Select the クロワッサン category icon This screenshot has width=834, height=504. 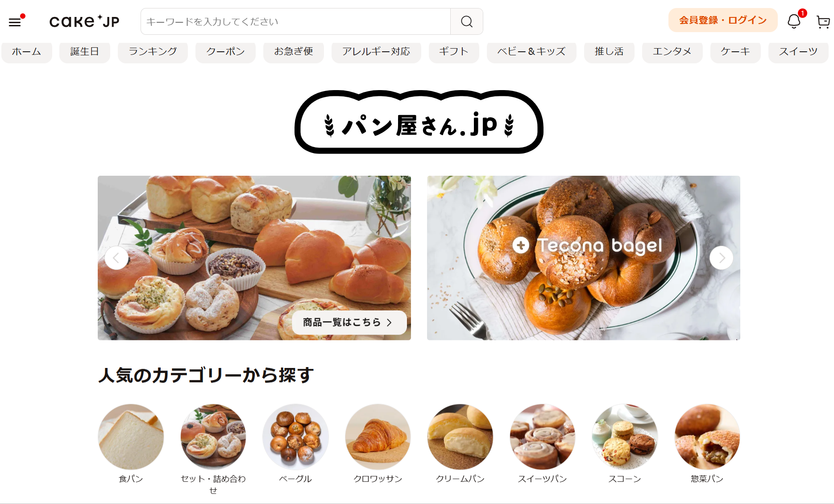(378, 437)
